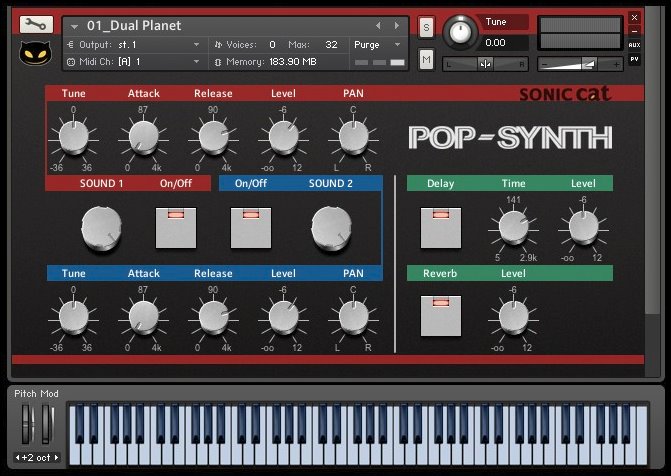This screenshot has width=671, height=476.
Task: Mute the instrument with the M button
Action: pyautogui.click(x=426, y=60)
